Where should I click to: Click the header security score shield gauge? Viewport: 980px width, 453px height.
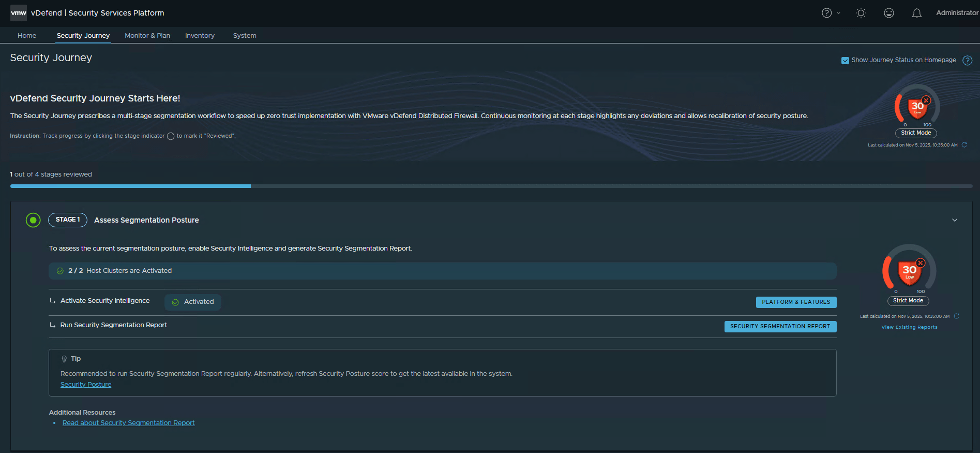(917, 106)
